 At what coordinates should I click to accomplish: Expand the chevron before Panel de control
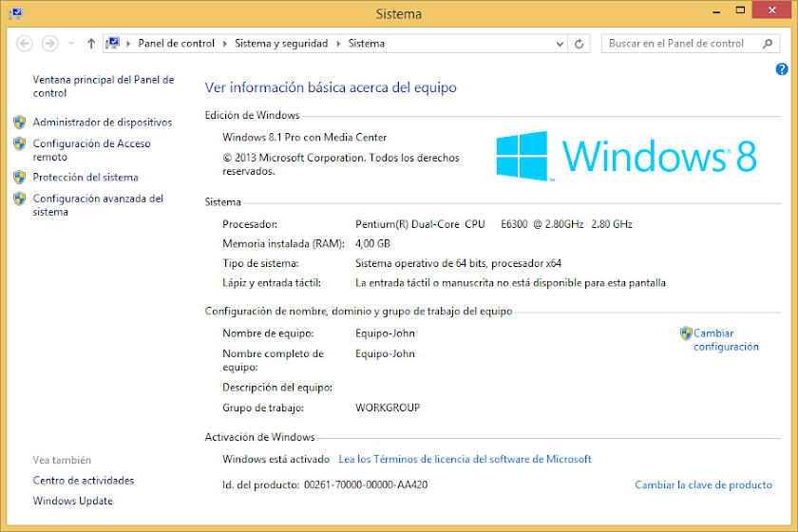[x=128, y=44]
